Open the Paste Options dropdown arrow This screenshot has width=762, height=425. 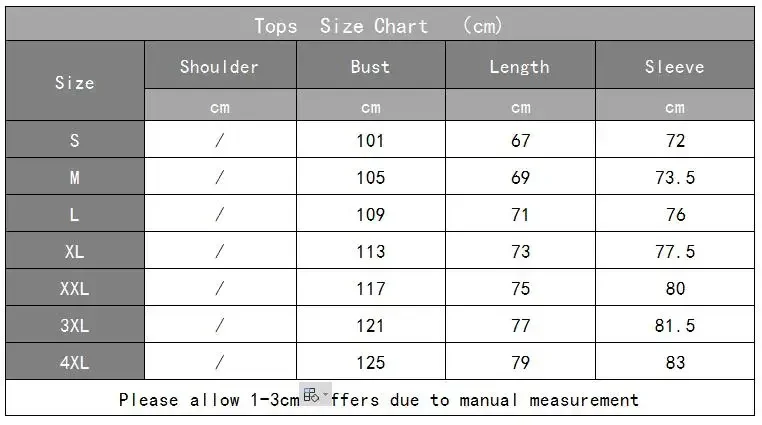tap(325, 395)
